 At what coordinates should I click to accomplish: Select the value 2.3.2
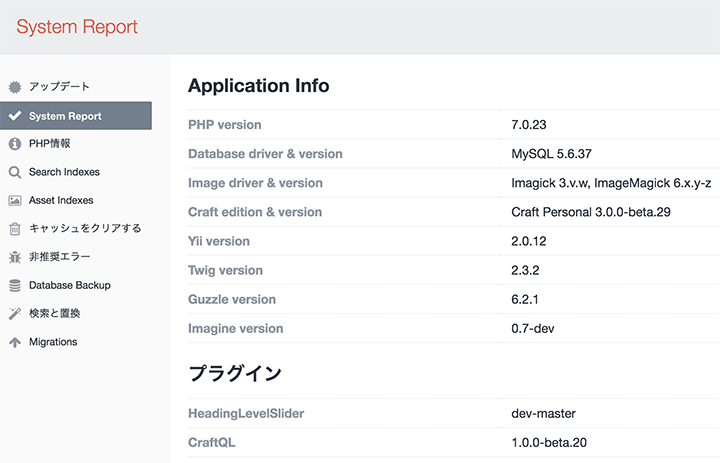point(525,271)
